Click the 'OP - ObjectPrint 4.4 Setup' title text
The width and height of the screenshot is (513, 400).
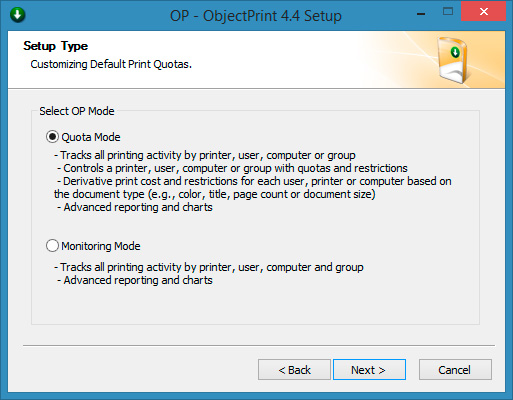(x=256, y=16)
